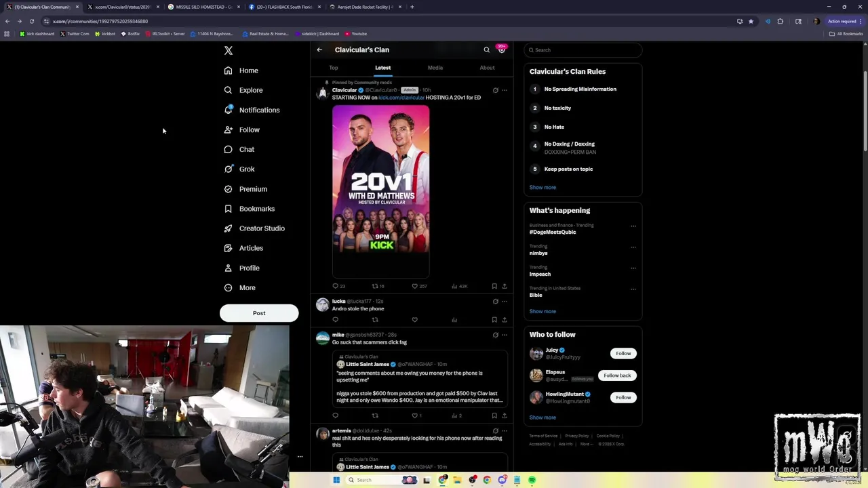Go back with the community back arrow
The width and height of the screenshot is (868, 488).
[319, 49]
